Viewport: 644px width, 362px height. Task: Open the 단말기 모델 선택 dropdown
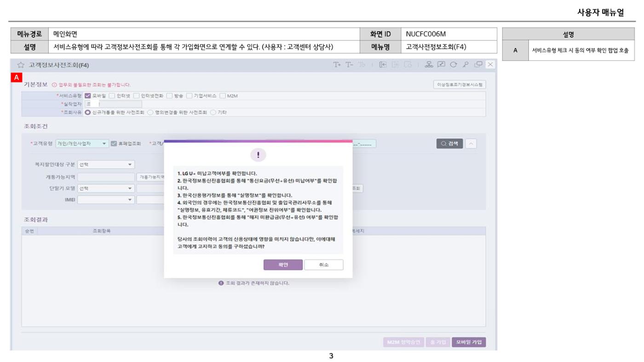pos(105,188)
